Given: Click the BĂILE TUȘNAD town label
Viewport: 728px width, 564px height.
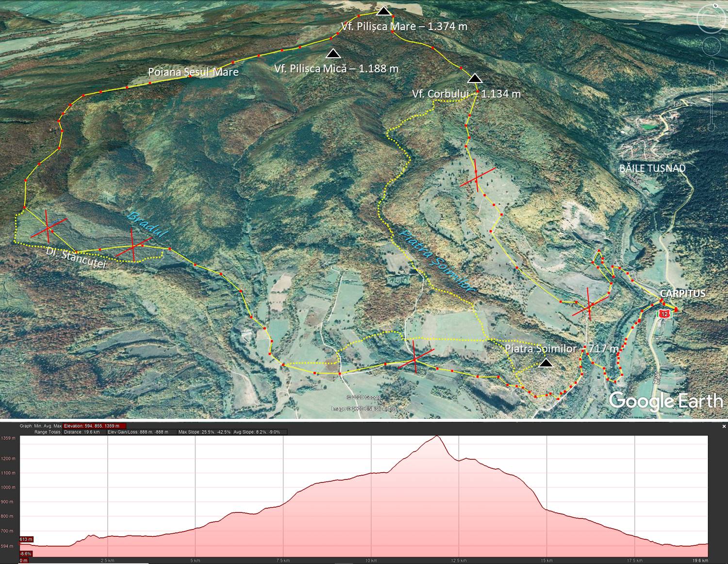Looking at the screenshot, I should [652, 168].
